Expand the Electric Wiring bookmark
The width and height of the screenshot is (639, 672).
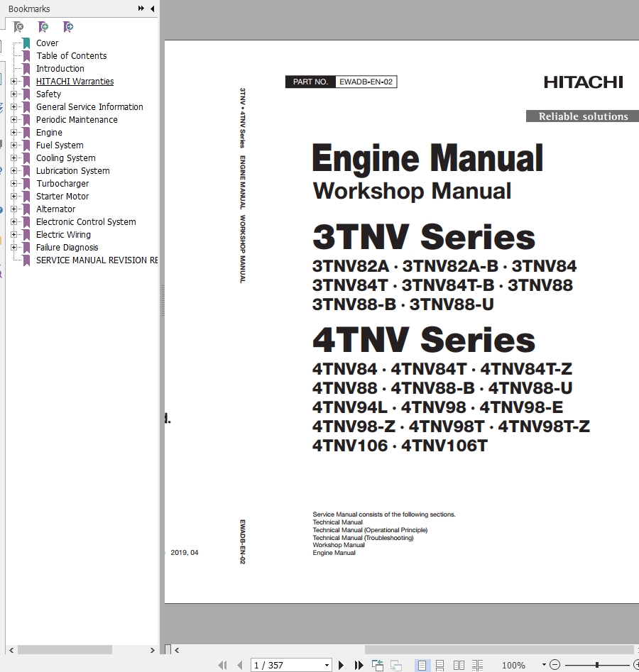[13, 235]
